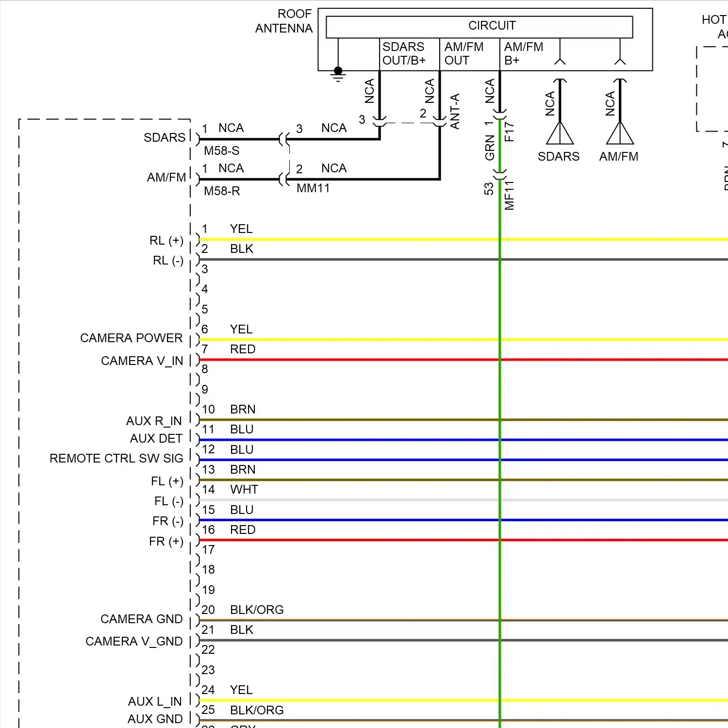
Task: Select the BLU label at pin 15
Action: point(242,510)
